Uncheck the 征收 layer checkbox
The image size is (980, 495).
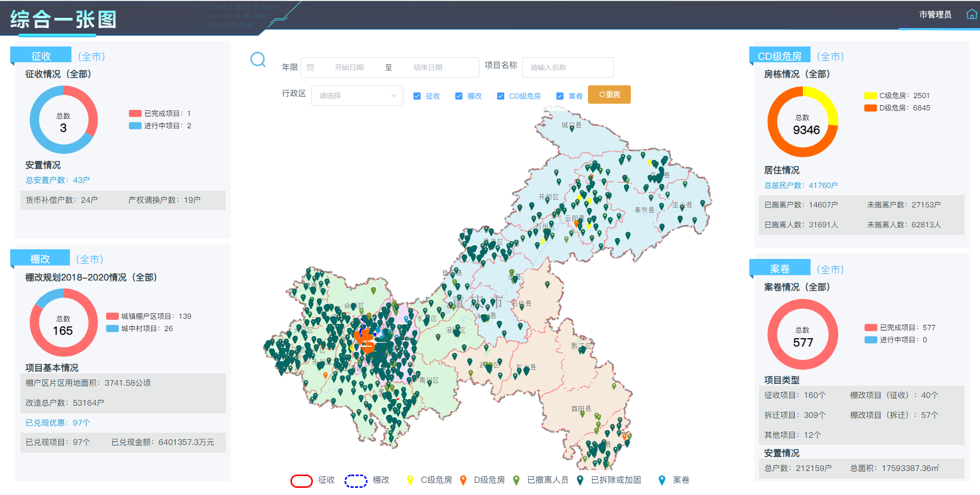pos(417,96)
